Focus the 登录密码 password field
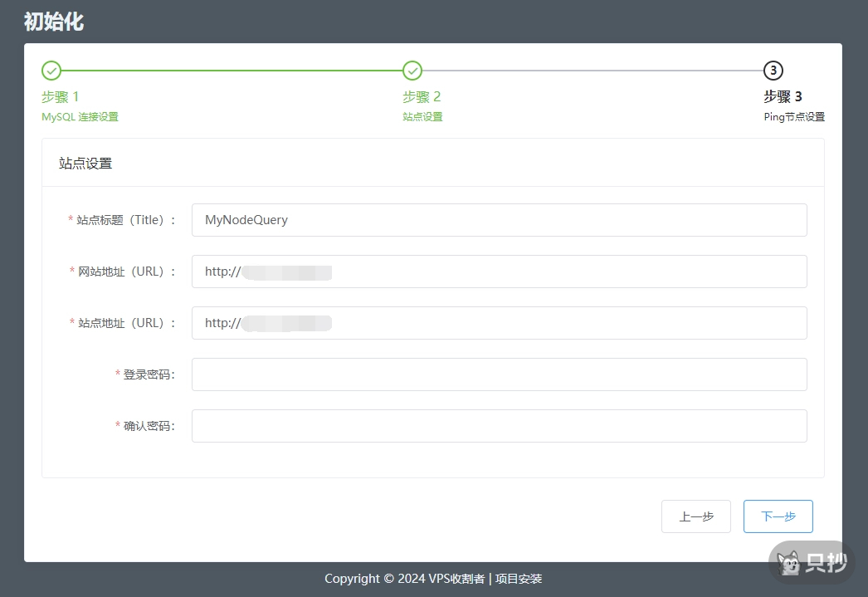This screenshot has width=868, height=597. click(499, 374)
